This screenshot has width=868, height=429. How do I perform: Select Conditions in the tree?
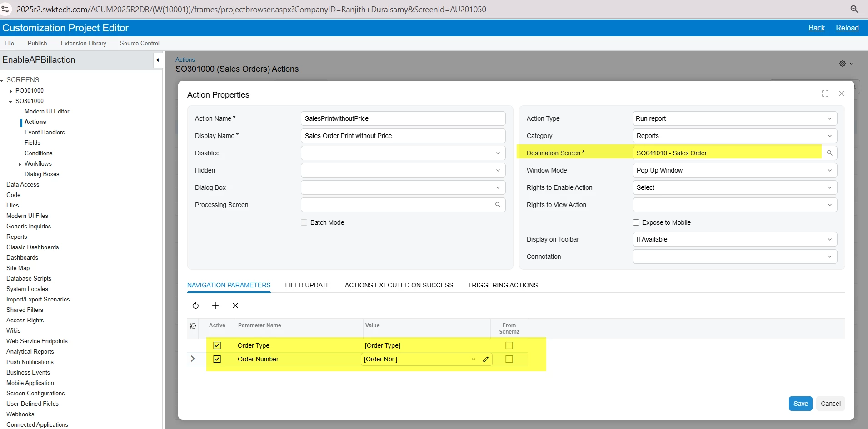point(39,153)
